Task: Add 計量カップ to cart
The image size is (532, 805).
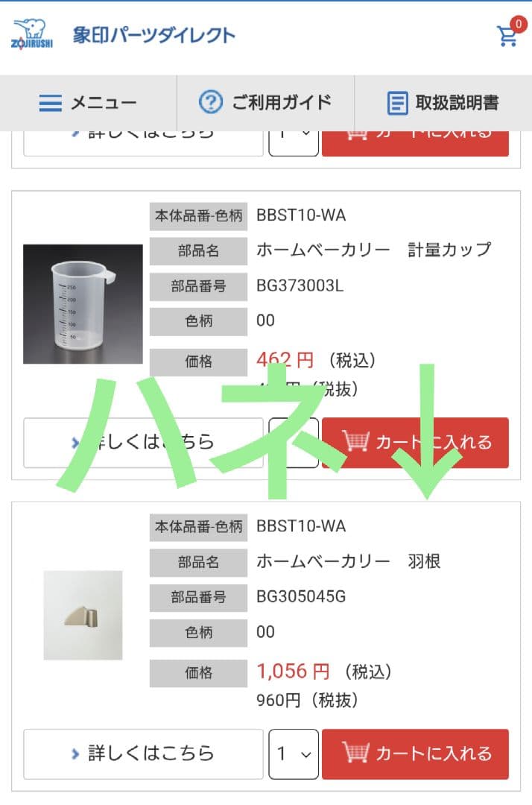Action: pyautogui.click(x=415, y=442)
